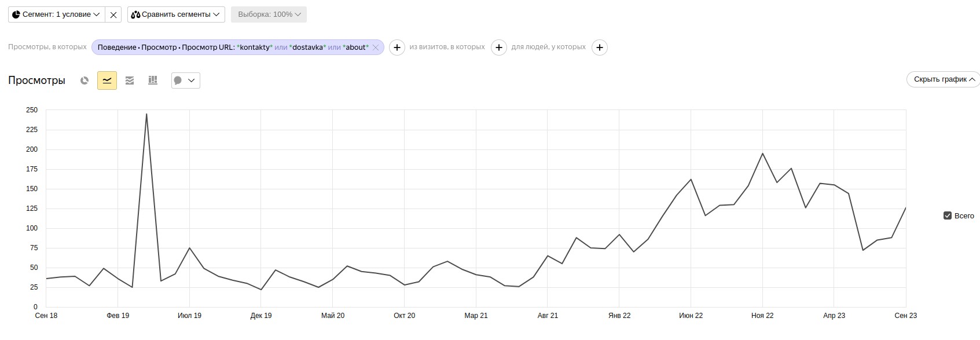
Task: Switch to the stacked area chart view
Action: coord(130,81)
